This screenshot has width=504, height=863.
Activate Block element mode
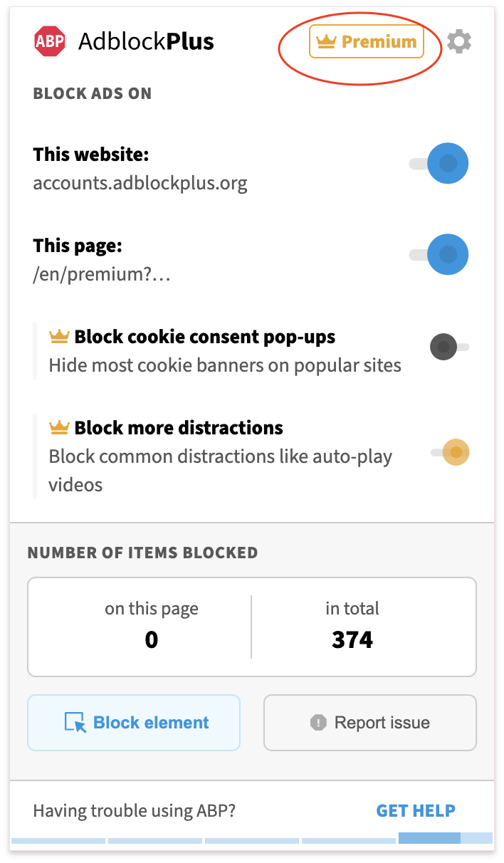133,722
